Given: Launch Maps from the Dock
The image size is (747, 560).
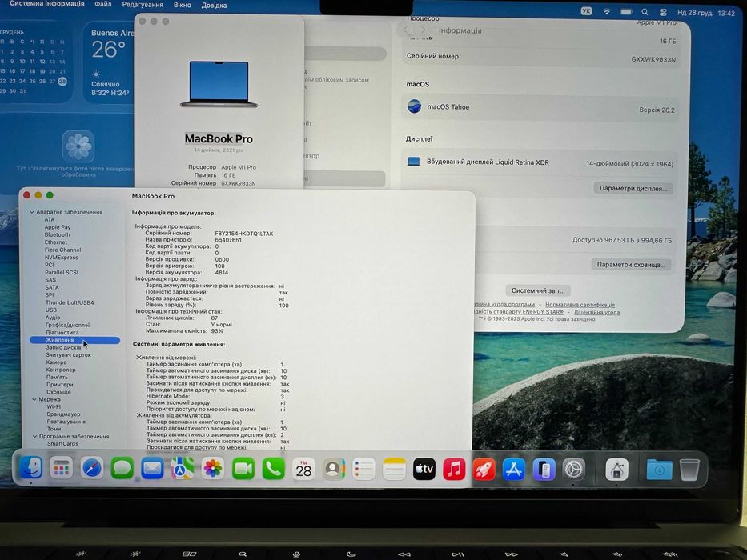Looking at the screenshot, I should pyautogui.click(x=183, y=469).
